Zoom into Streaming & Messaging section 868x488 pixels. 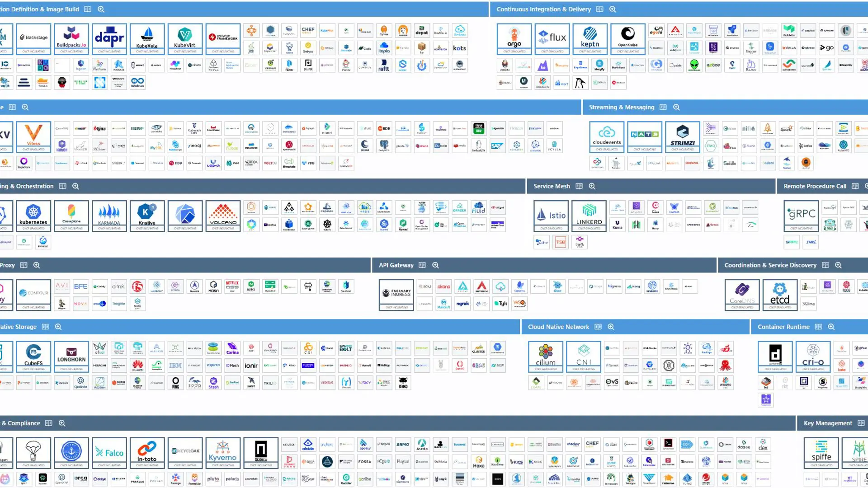tap(676, 107)
